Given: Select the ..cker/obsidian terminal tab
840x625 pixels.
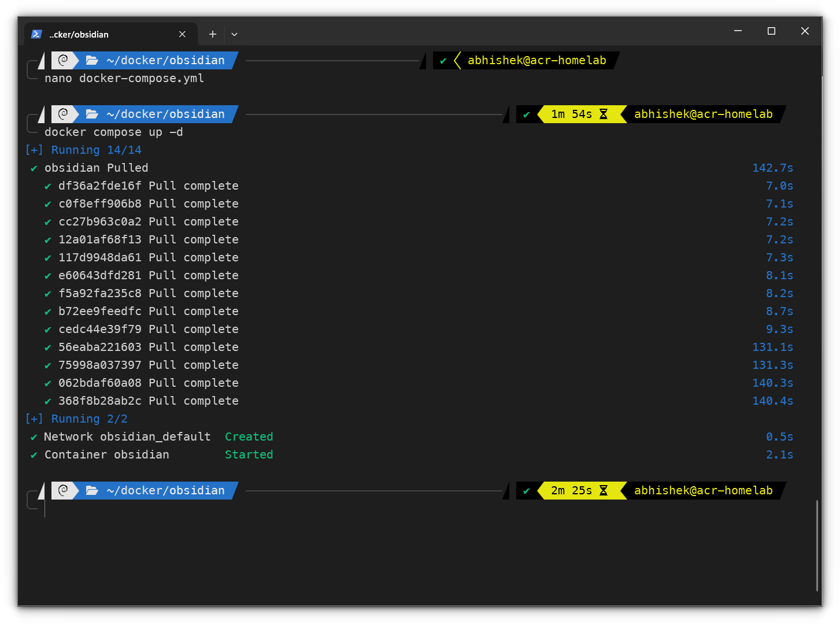Looking at the screenshot, I should pyautogui.click(x=98, y=34).
